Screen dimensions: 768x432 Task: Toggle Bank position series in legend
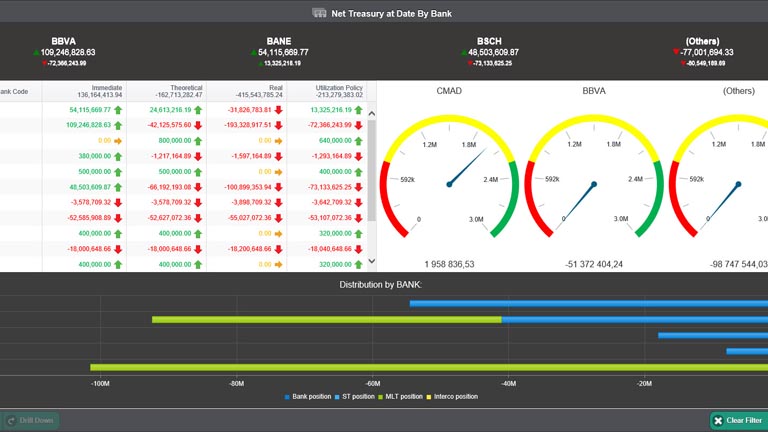(x=308, y=397)
